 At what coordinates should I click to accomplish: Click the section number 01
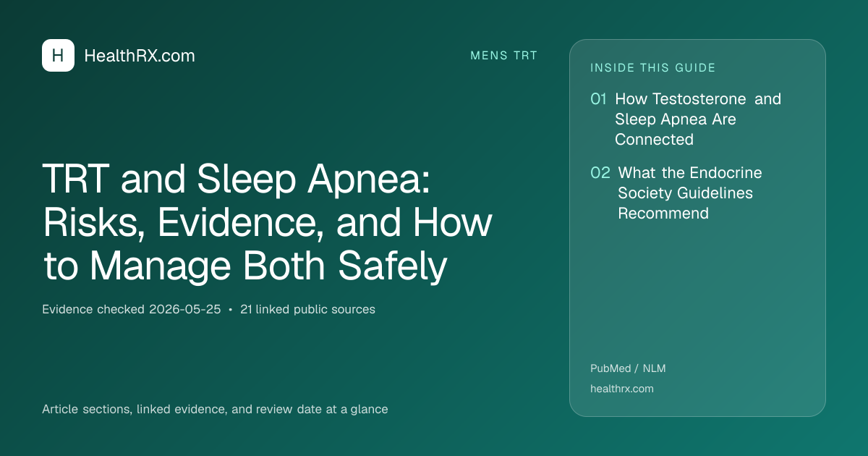(x=598, y=99)
